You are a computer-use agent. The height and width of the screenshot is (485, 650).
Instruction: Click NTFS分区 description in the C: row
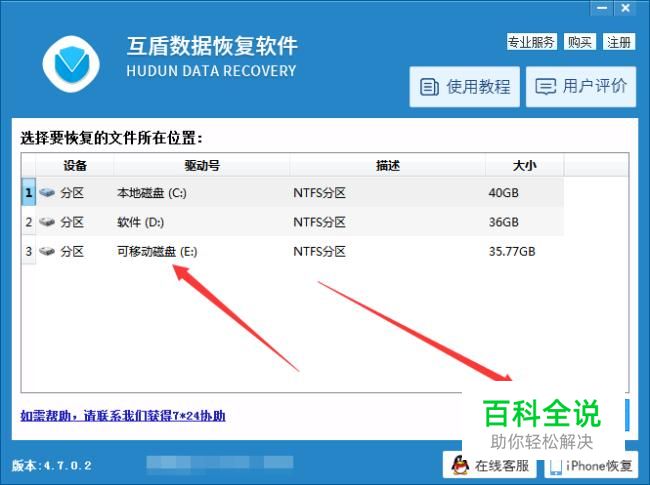[319, 193]
